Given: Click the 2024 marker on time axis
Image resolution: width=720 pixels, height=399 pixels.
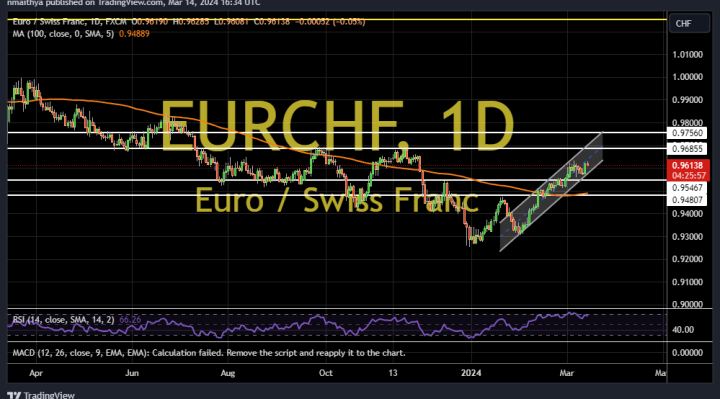Looking at the screenshot, I should point(471,373).
